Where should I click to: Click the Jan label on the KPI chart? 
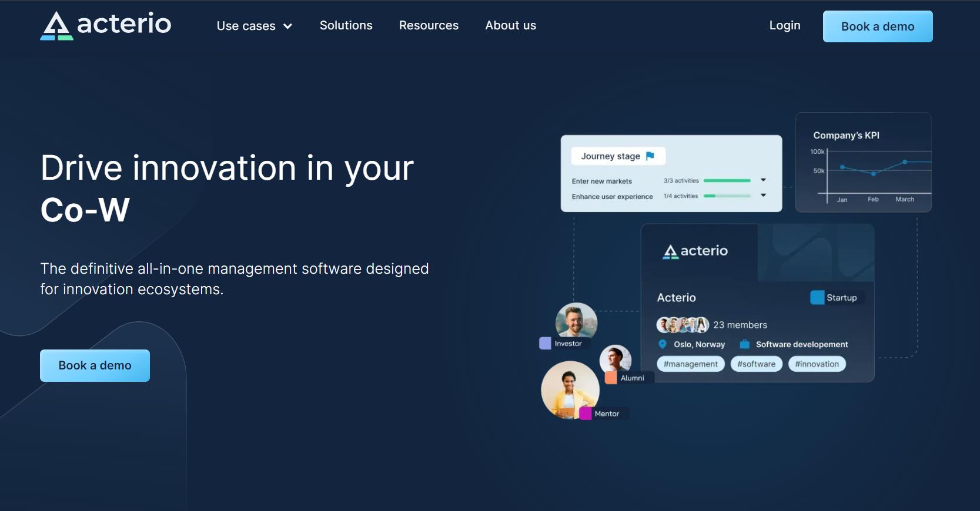pos(842,200)
